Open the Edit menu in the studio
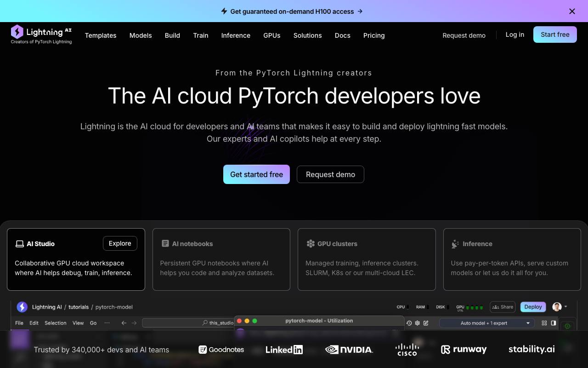Viewport: 588px width, 368px height. point(34,323)
